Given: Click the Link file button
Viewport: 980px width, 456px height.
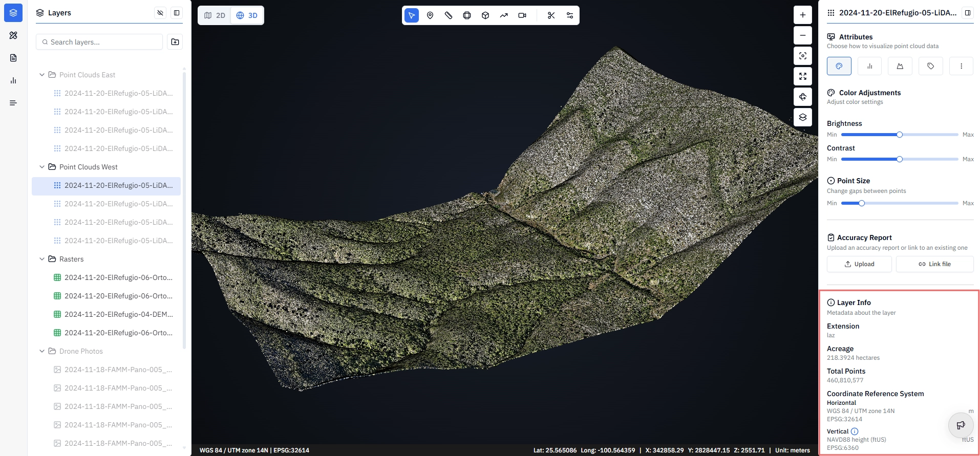Looking at the screenshot, I should [x=934, y=264].
